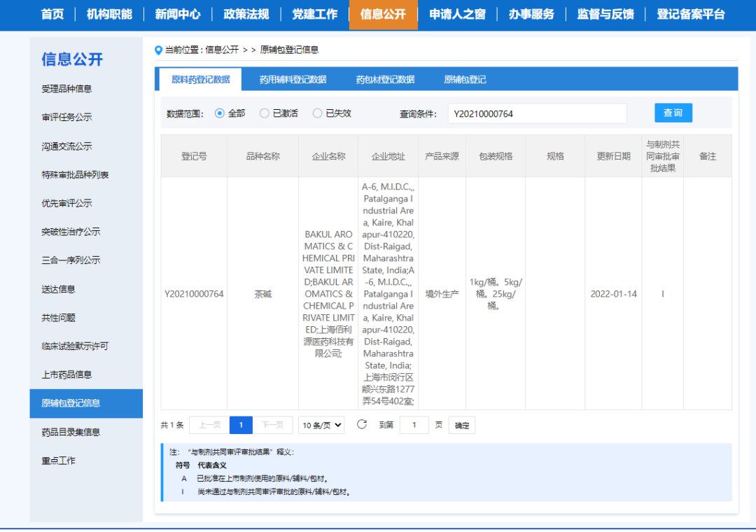Viewport: 756px width, 532px height.
Task: Click the 确定 page jump button
Action: pos(462,425)
